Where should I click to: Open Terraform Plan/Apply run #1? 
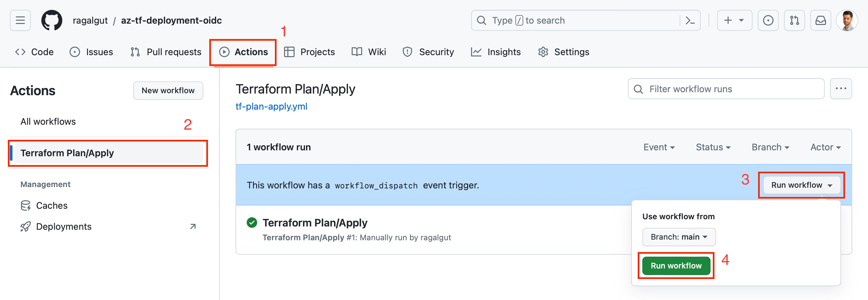(x=315, y=223)
